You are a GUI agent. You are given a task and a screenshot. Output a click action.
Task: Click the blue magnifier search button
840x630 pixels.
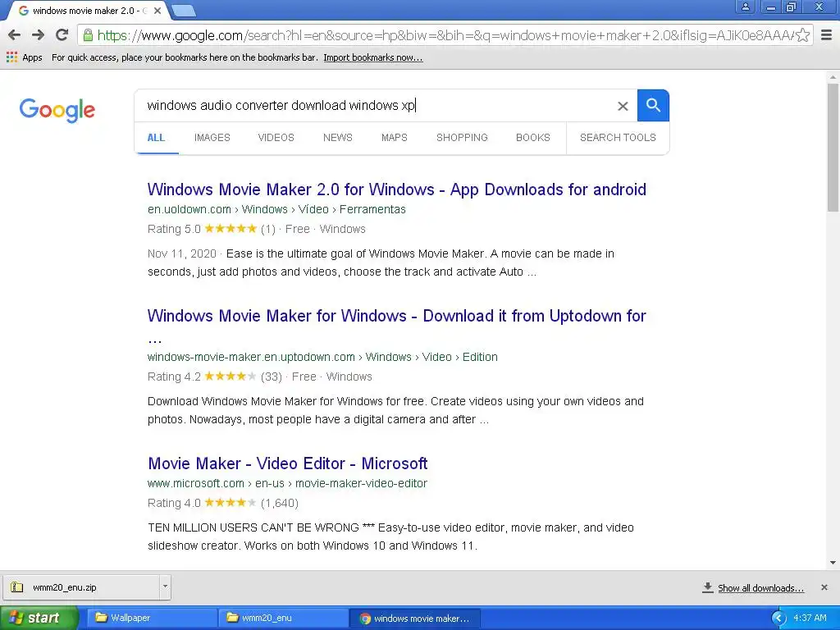coord(653,106)
